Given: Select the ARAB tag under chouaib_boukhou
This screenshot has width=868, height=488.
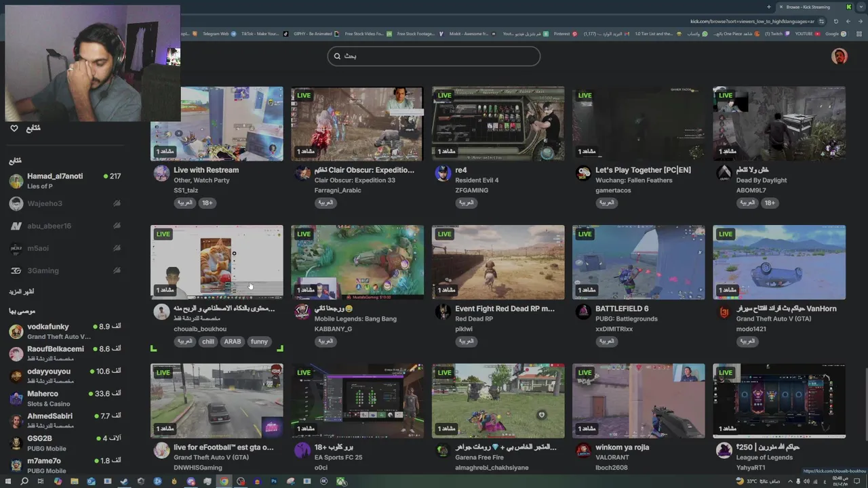Looking at the screenshot, I should click(232, 342).
